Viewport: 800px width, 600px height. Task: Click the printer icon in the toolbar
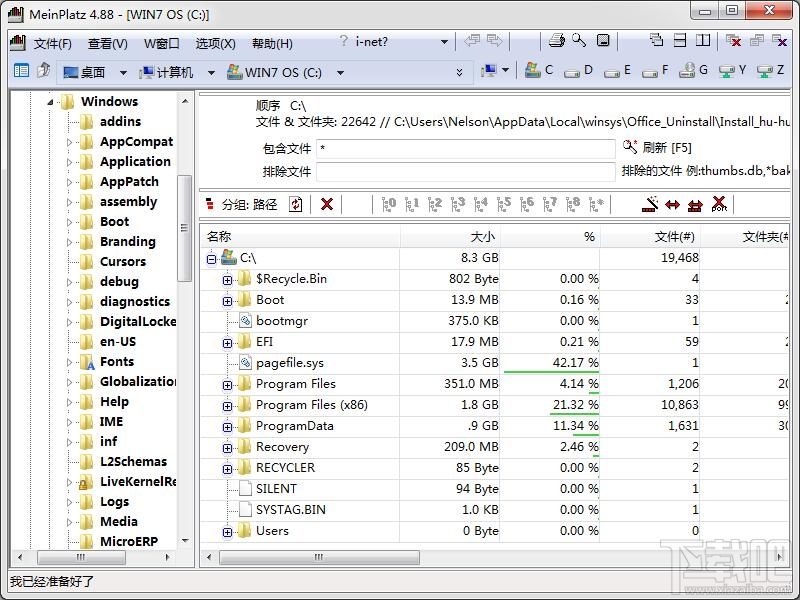click(x=557, y=41)
